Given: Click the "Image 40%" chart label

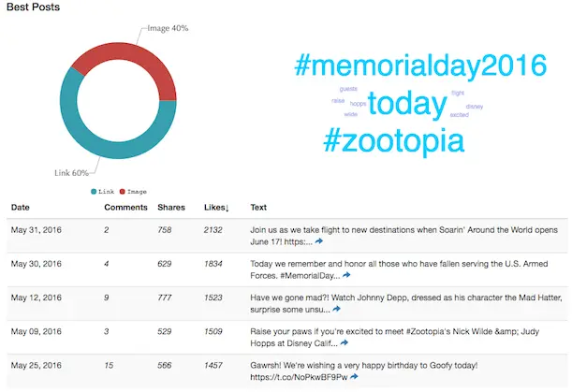Looking at the screenshot, I should coord(168,28).
